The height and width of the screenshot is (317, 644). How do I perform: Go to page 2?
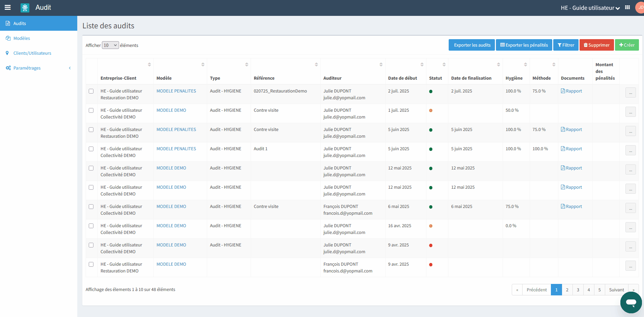click(567, 290)
